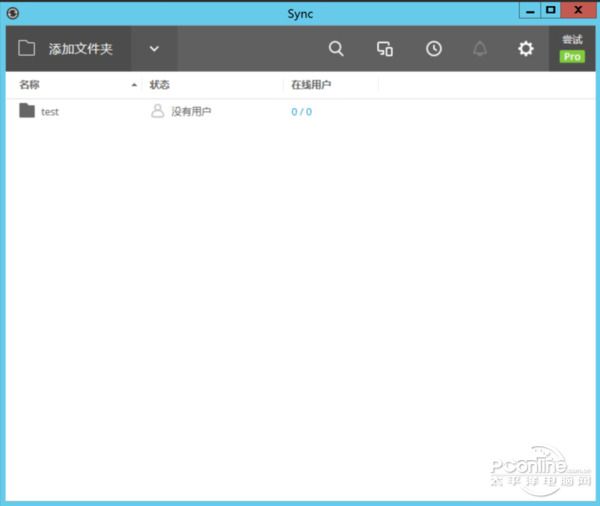Open the settings gear icon

pos(526,49)
